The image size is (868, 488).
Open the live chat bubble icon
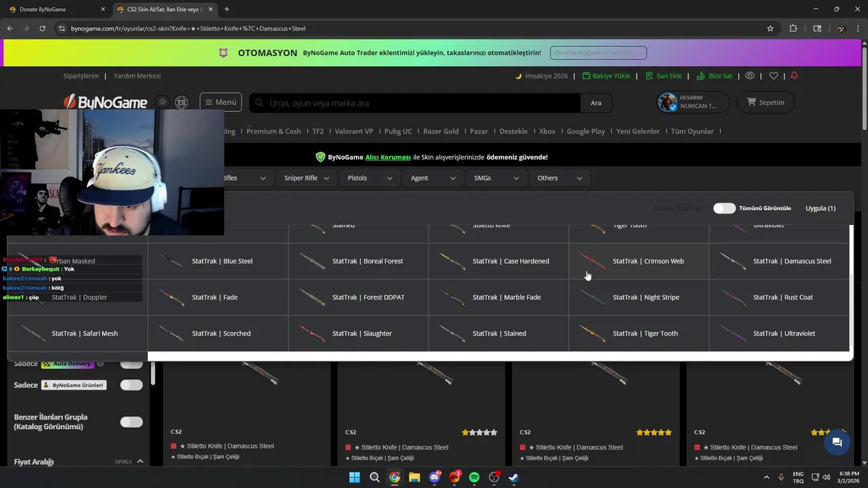pos(837,442)
